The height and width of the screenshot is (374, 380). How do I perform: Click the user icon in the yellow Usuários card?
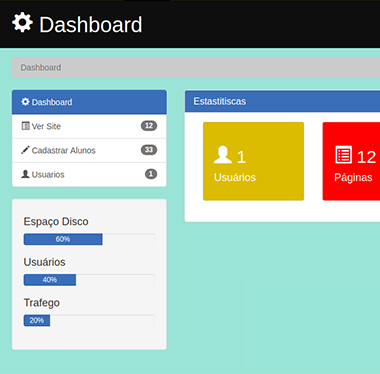click(x=223, y=155)
